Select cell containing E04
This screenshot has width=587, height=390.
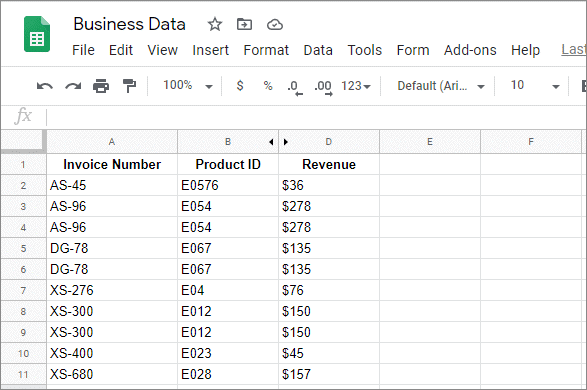point(228,290)
